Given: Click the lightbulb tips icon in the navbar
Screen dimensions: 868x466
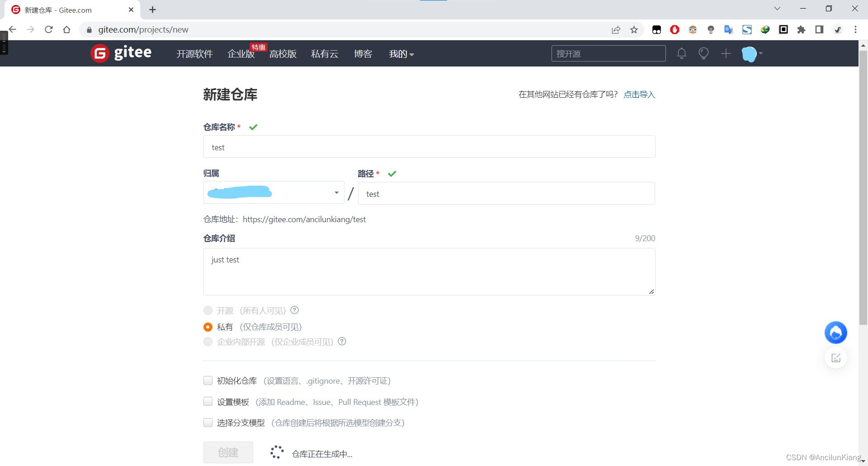Looking at the screenshot, I should tap(703, 53).
